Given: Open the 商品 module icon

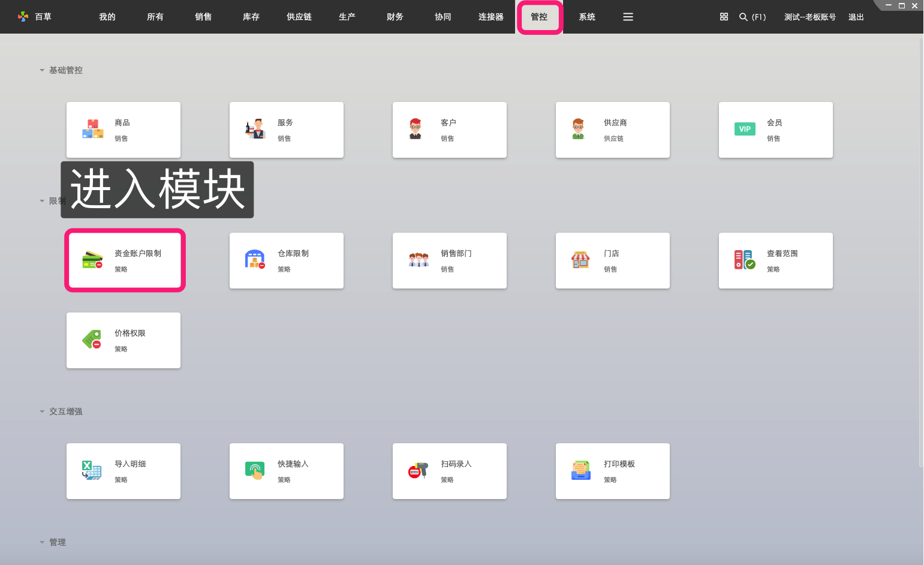Looking at the screenshot, I should 93,129.
